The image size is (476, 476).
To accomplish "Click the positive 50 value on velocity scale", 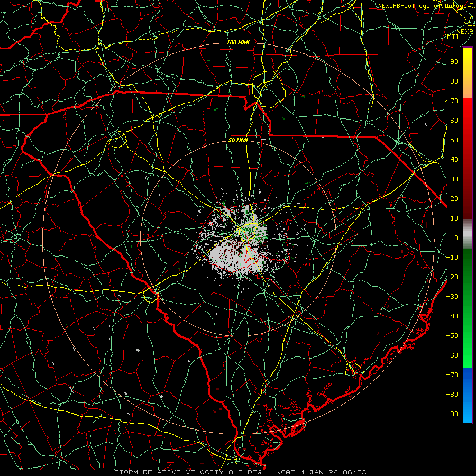I will pyautogui.click(x=454, y=140).
